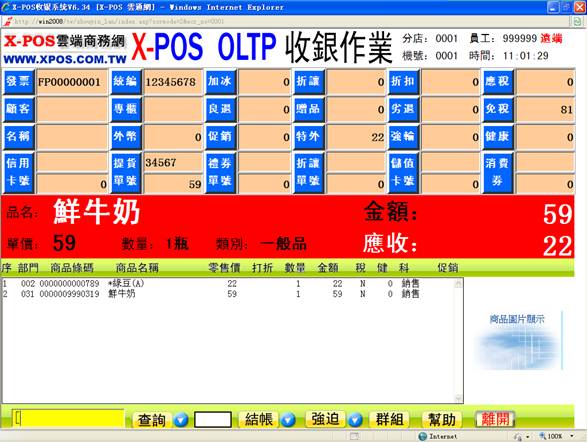The width and height of the screenshot is (587, 442).
Task: Click the 結帳 checkout button
Action: click(259, 419)
